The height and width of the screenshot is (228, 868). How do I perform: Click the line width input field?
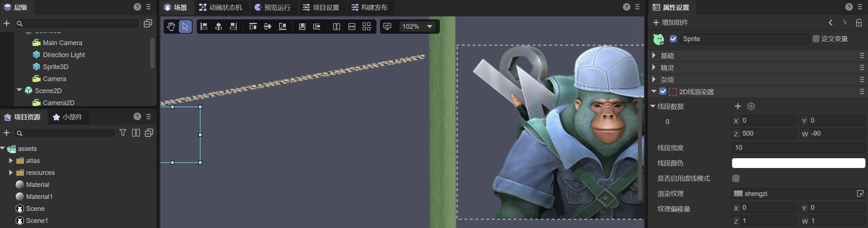(x=798, y=148)
